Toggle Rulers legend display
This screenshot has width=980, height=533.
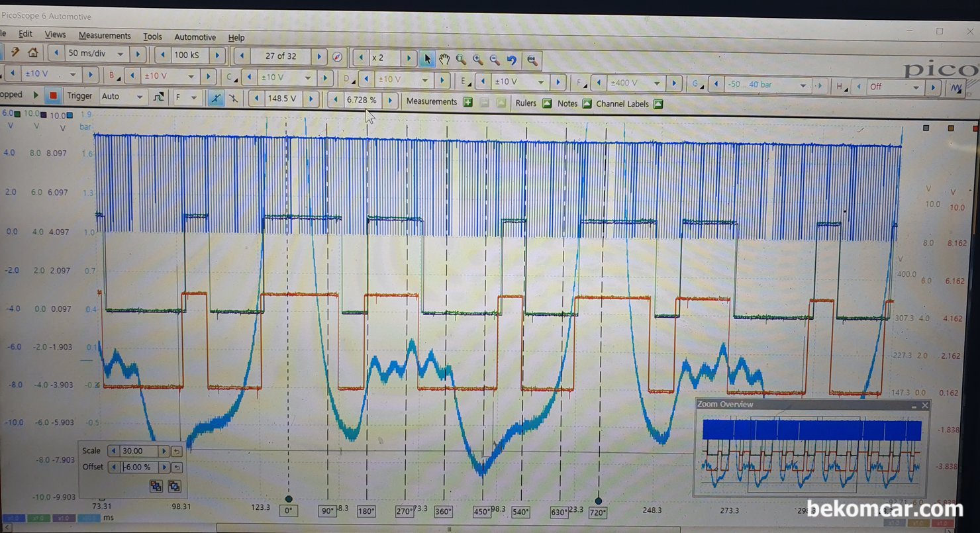coord(547,103)
